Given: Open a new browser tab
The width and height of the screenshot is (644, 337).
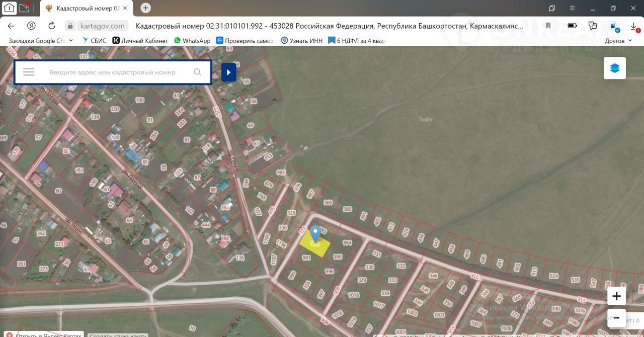Looking at the screenshot, I should coord(145,8).
